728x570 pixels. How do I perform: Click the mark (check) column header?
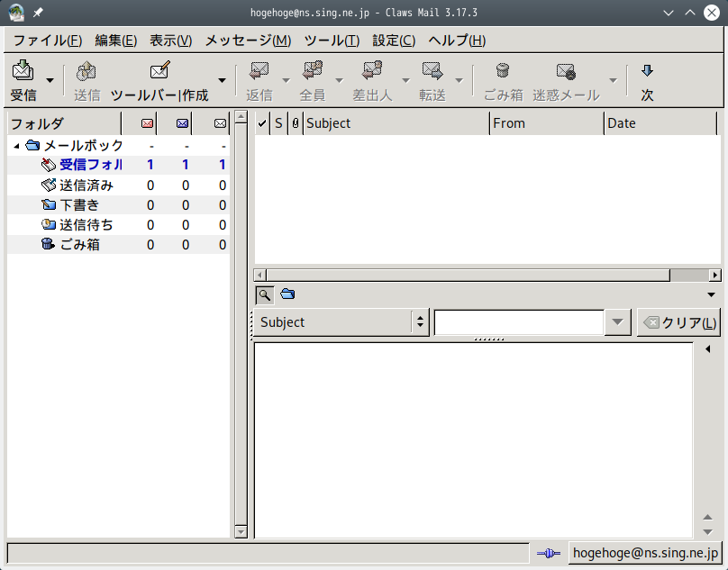coord(262,123)
